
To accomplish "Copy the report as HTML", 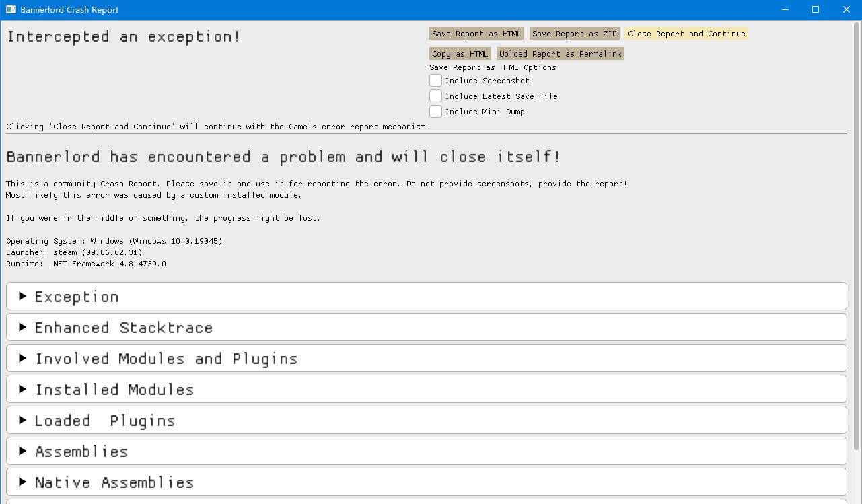I will pyautogui.click(x=460, y=54).
